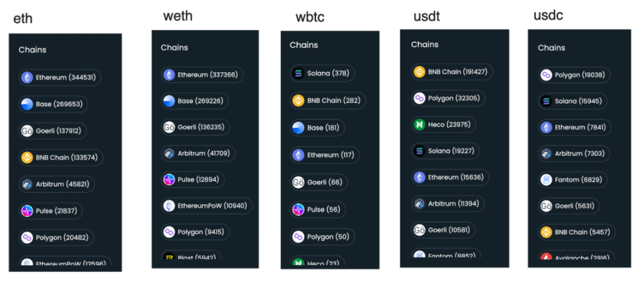Viewport: 644px width, 283px height.
Task: Click the Goerli icon beside count 137912
Action: point(27,131)
